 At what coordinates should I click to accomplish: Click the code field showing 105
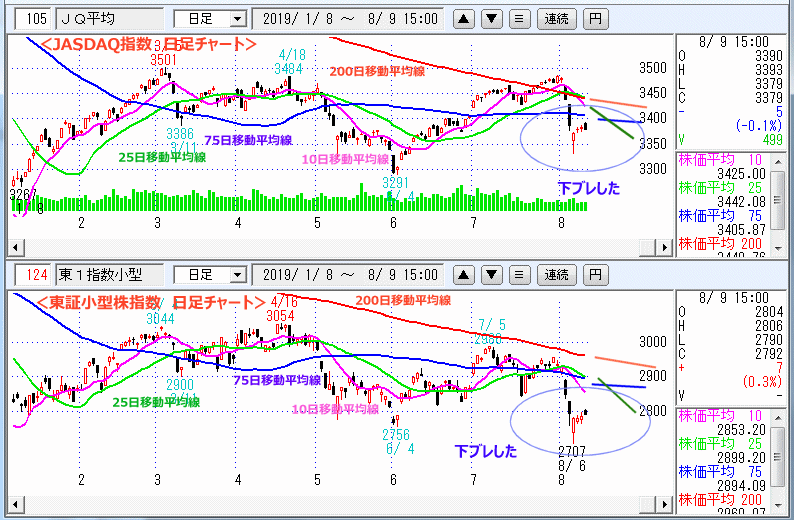pyautogui.click(x=31, y=19)
